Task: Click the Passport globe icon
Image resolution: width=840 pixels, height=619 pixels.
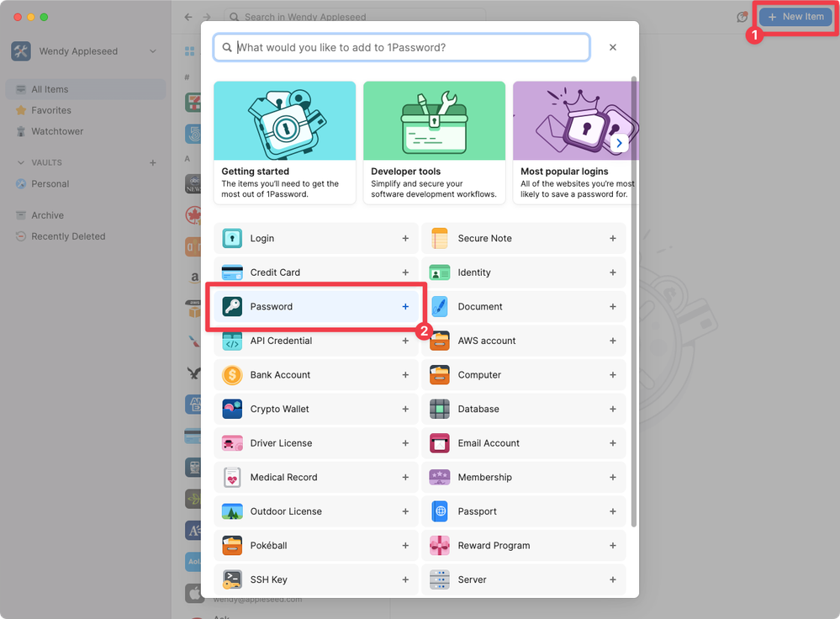Action: (x=440, y=511)
